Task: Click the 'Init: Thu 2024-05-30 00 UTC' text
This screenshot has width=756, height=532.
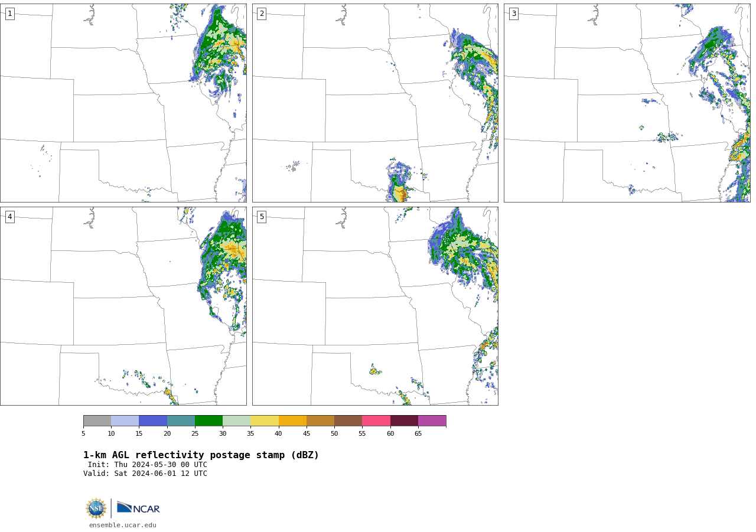Action: [x=148, y=465]
